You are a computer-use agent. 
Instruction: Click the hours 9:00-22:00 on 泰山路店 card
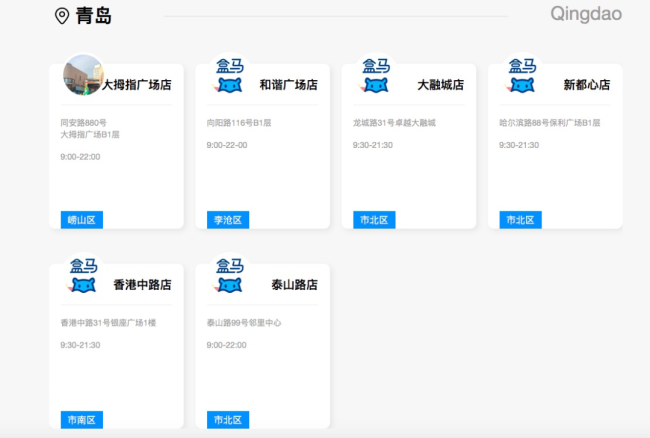coord(227,345)
